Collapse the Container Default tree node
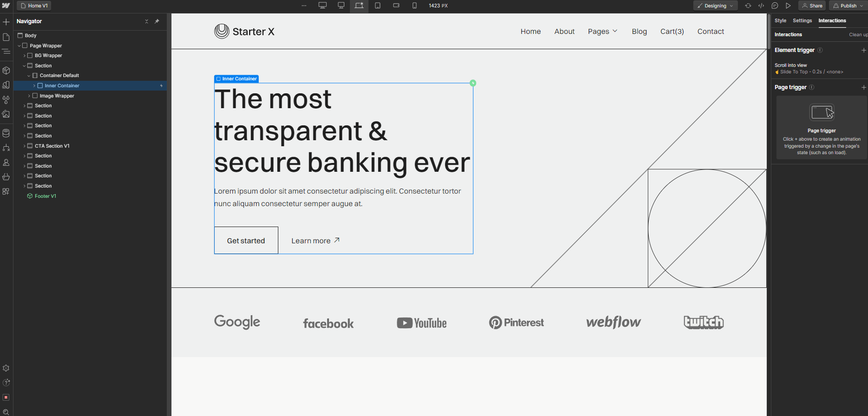The width and height of the screenshot is (868, 416). pyautogui.click(x=29, y=76)
